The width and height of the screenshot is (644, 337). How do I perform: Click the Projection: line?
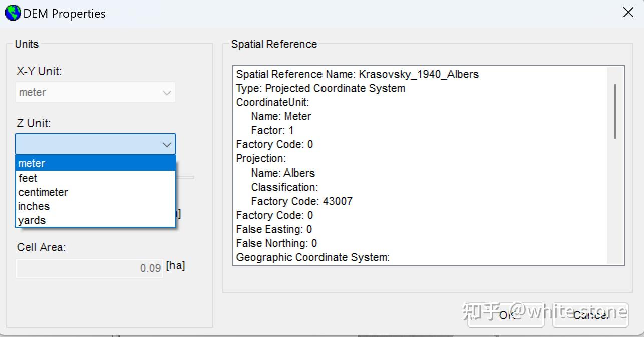(x=261, y=159)
